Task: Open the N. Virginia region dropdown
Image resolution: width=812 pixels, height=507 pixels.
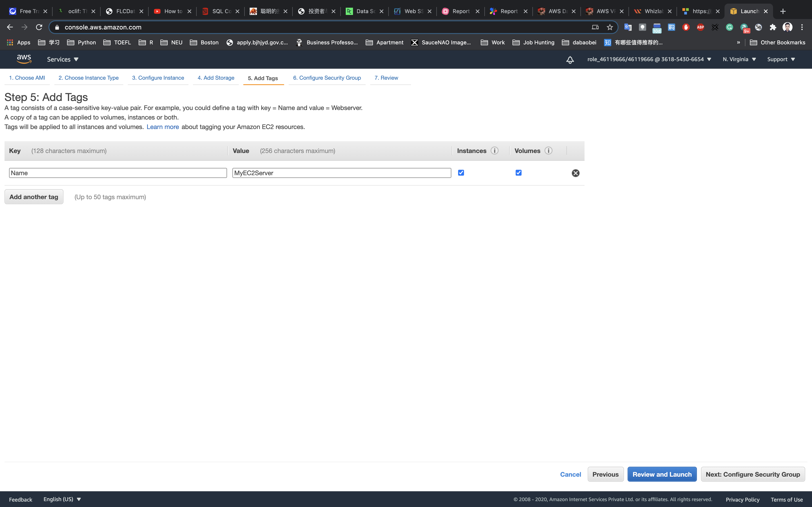Action: point(739,59)
